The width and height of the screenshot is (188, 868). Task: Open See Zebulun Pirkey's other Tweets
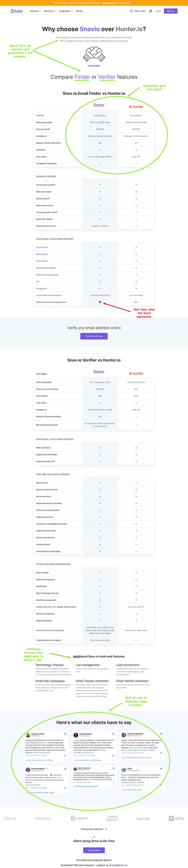(x=40, y=760)
